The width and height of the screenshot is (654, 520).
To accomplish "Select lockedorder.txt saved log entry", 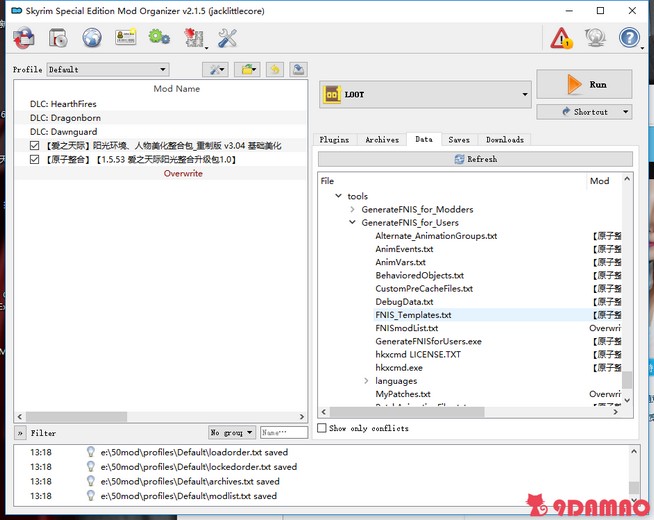I will 199,467.
